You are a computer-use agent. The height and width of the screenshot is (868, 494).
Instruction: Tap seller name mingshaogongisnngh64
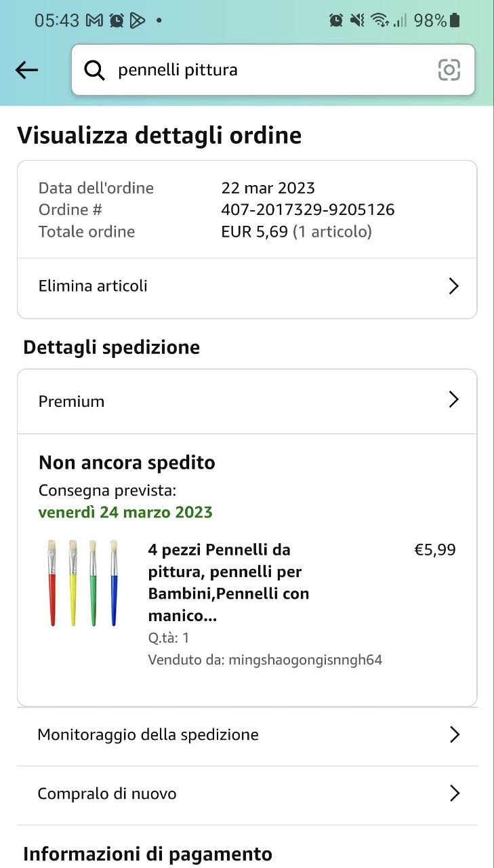pos(305,660)
